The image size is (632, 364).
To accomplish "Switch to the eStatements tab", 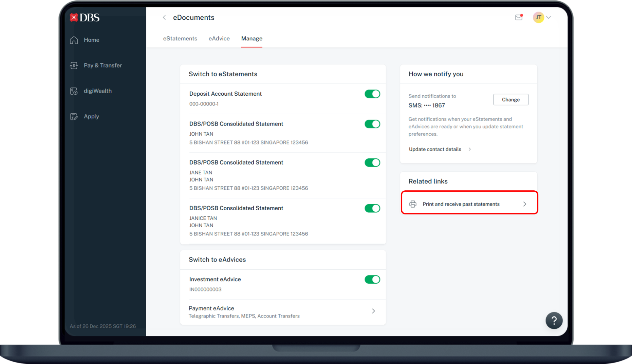I will tap(180, 39).
